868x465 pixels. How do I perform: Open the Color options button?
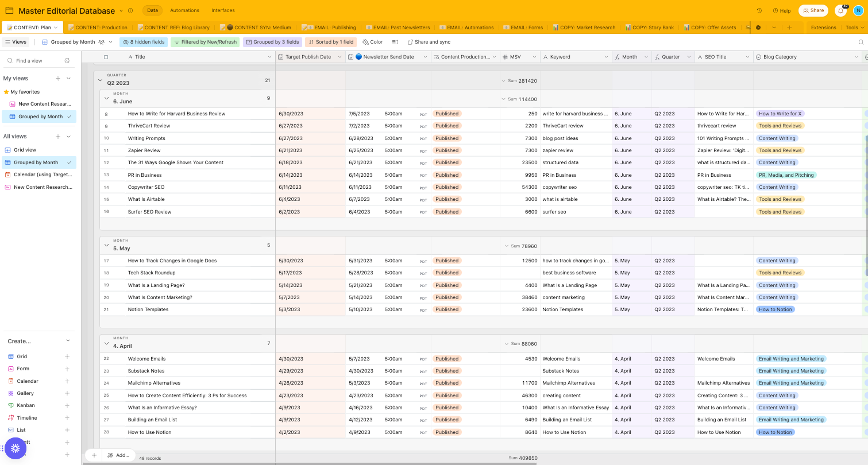pos(372,42)
